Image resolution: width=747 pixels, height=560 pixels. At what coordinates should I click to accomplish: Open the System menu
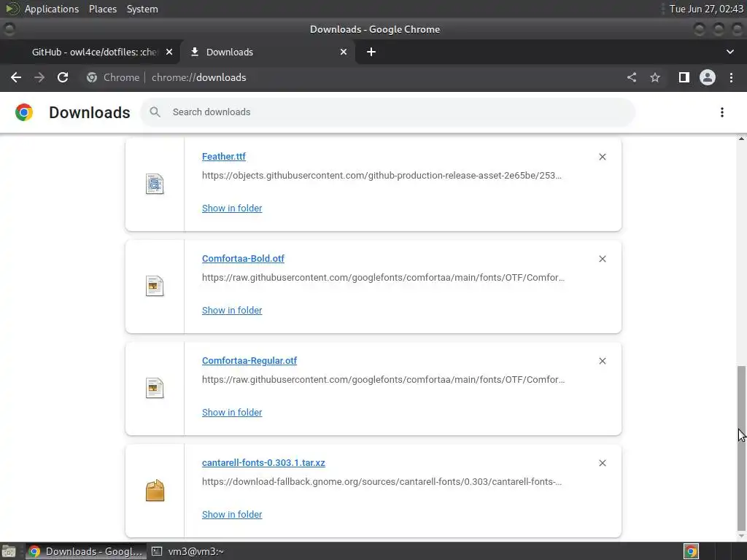click(x=142, y=9)
